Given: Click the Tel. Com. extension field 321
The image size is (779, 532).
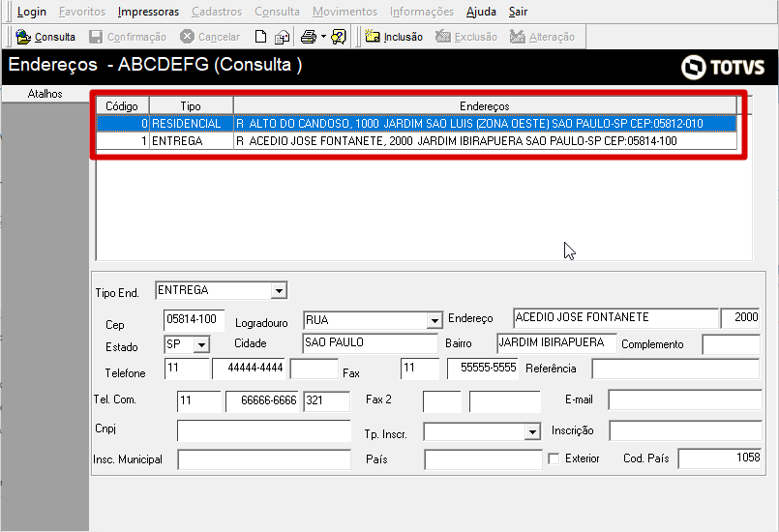Looking at the screenshot, I should (327, 401).
